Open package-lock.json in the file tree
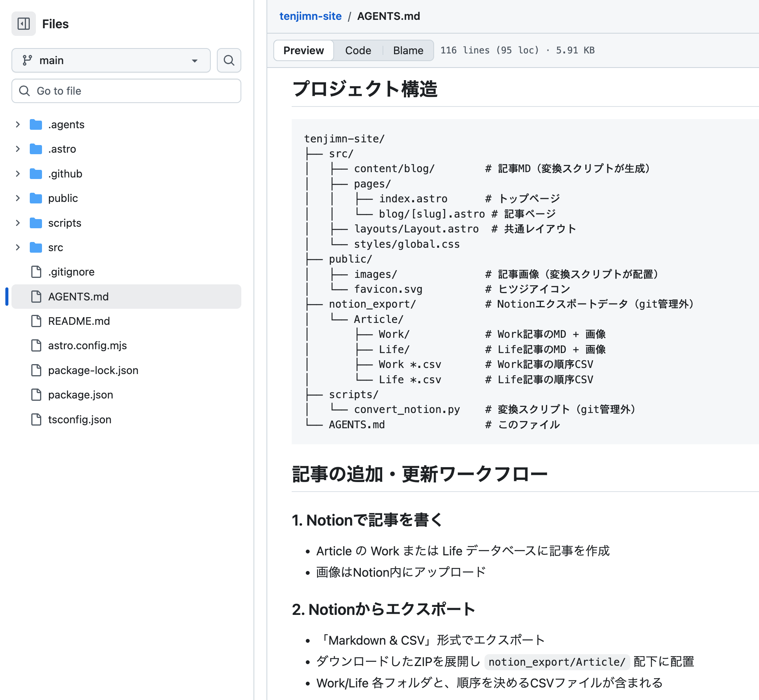Screen dimensions: 759x700 (93, 370)
